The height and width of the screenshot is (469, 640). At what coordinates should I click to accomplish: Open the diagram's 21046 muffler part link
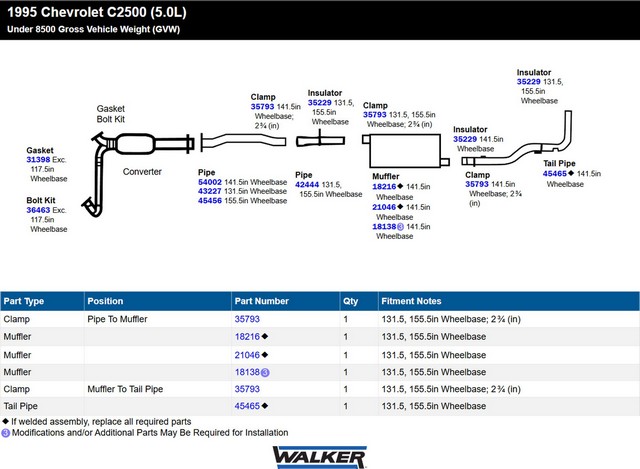pos(384,207)
